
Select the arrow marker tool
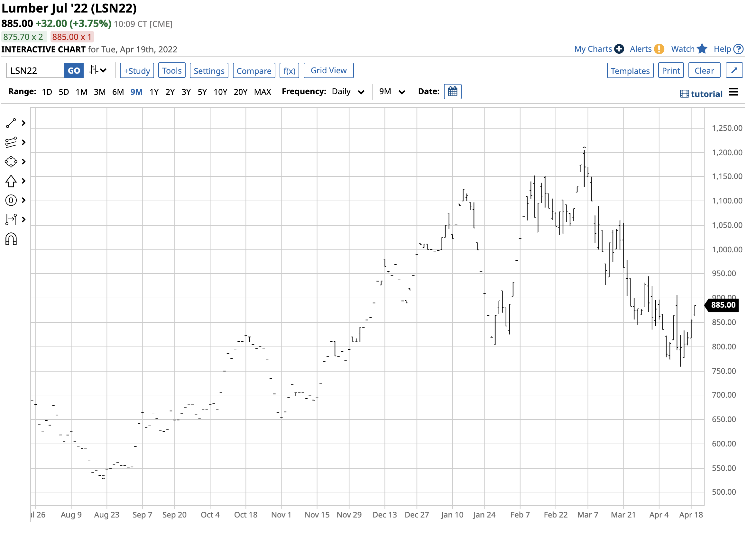click(11, 181)
